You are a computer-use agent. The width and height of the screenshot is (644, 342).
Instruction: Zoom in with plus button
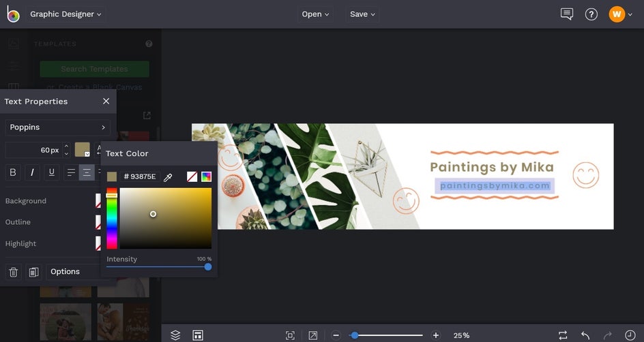pyautogui.click(x=436, y=335)
